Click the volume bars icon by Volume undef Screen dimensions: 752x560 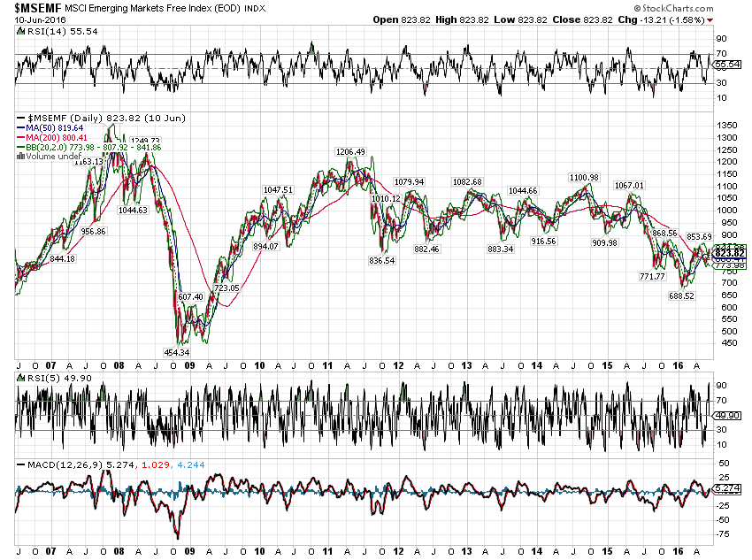20,157
